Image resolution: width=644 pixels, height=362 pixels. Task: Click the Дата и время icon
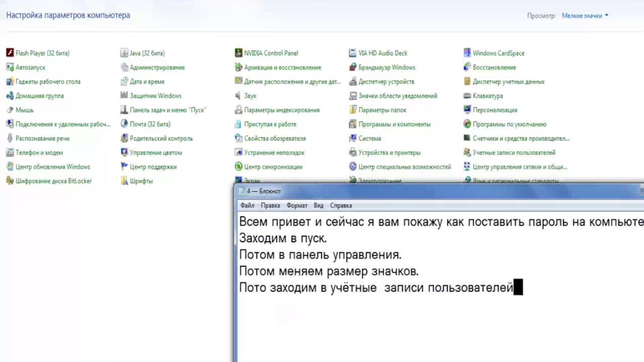coord(124,81)
